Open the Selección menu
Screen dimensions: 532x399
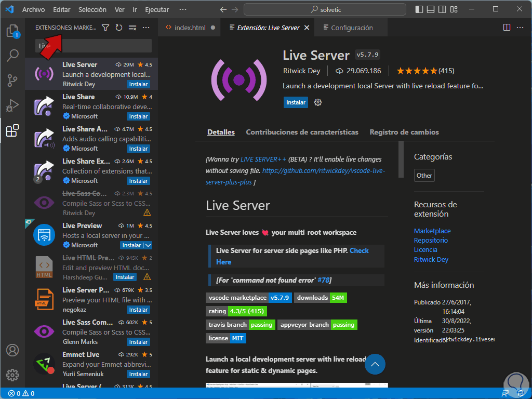click(92, 9)
